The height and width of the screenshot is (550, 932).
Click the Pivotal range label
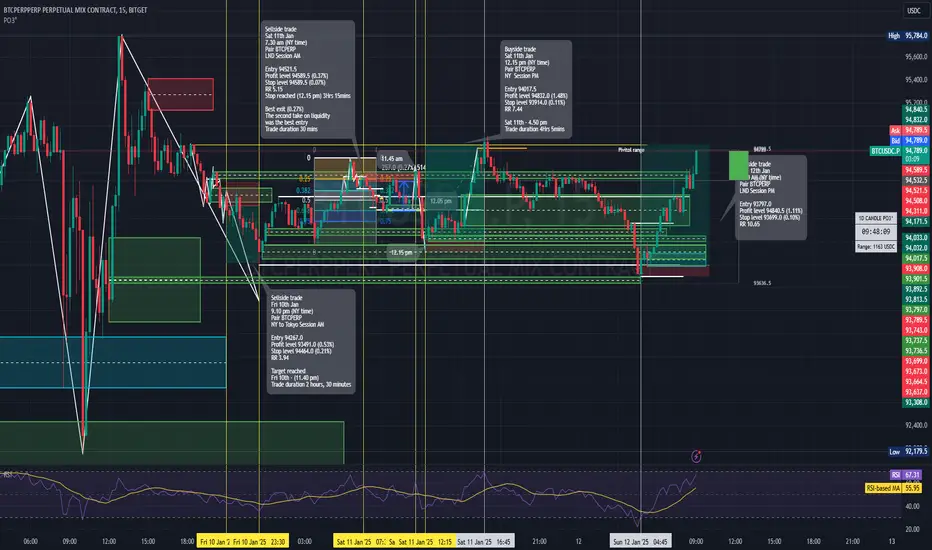pyautogui.click(x=631, y=150)
